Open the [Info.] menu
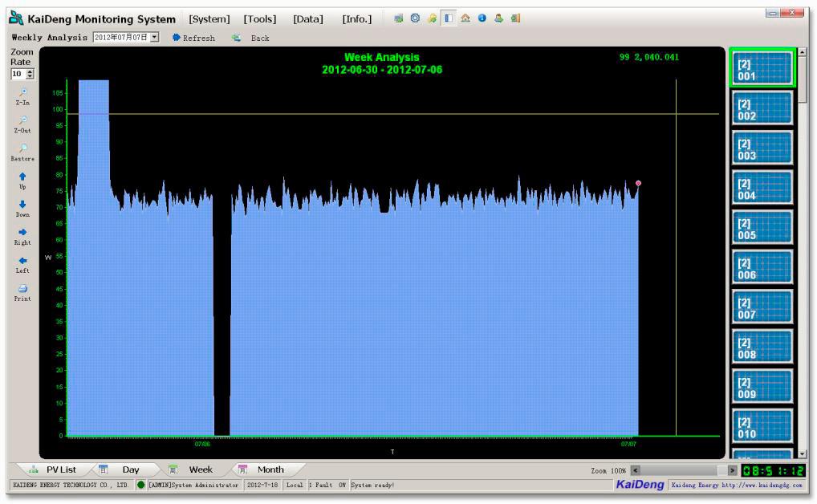This screenshot has width=817, height=504. (x=357, y=19)
